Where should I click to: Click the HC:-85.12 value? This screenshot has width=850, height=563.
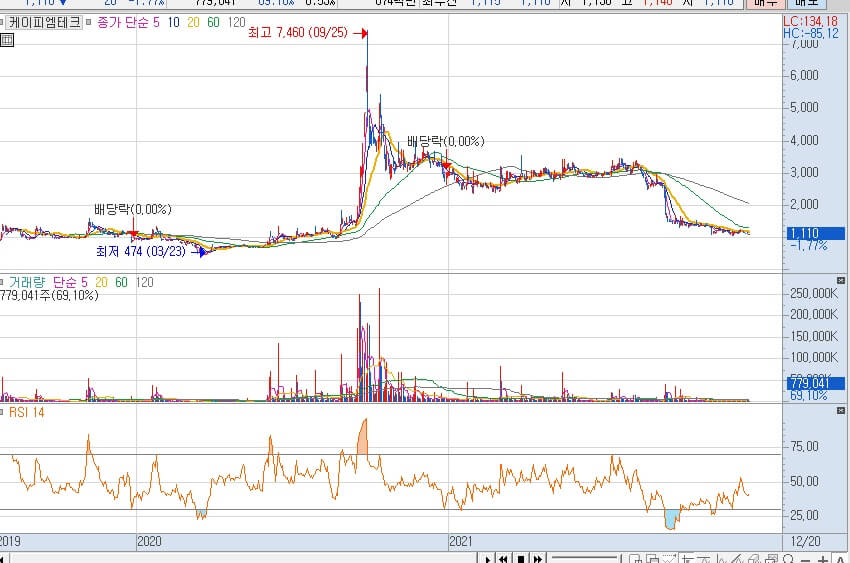point(811,34)
